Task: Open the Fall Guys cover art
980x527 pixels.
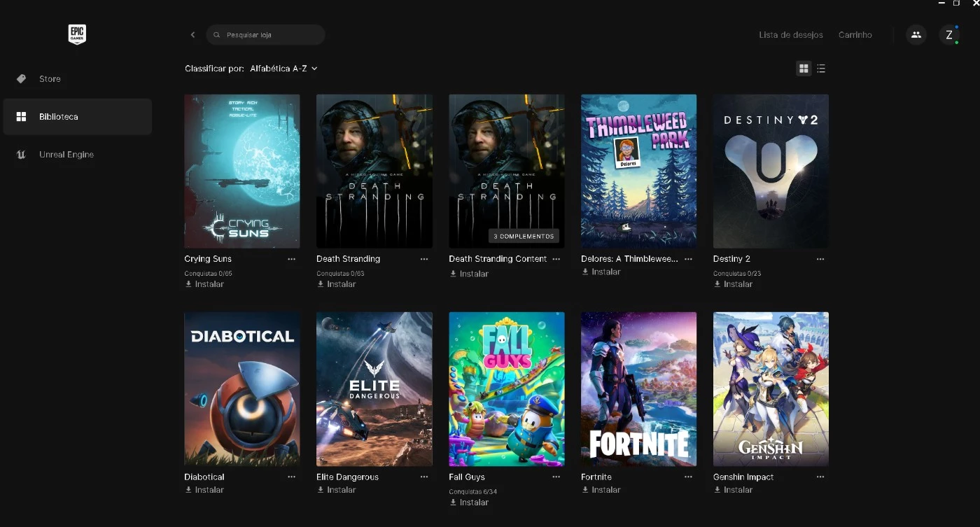Action: click(507, 389)
